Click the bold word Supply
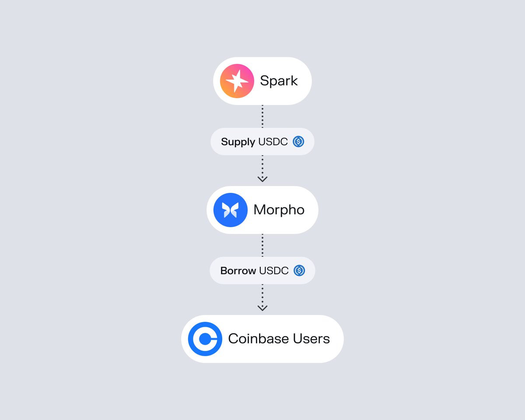 238,142
